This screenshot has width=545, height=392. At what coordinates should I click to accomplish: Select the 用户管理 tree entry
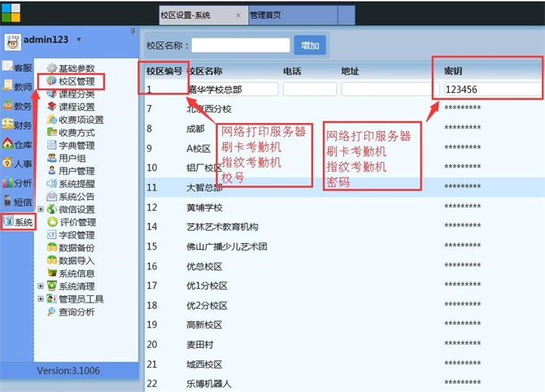pyautogui.click(x=76, y=171)
